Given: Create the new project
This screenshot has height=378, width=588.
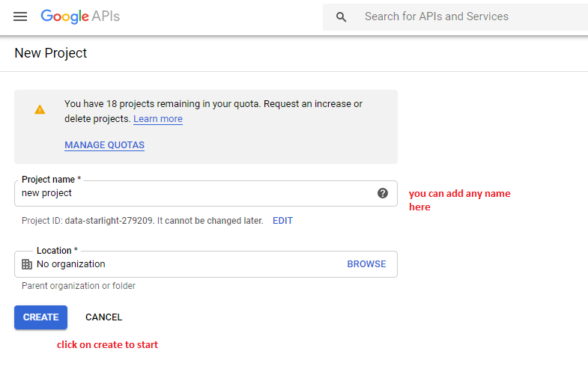Looking at the screenshot, I should point(41,317).
